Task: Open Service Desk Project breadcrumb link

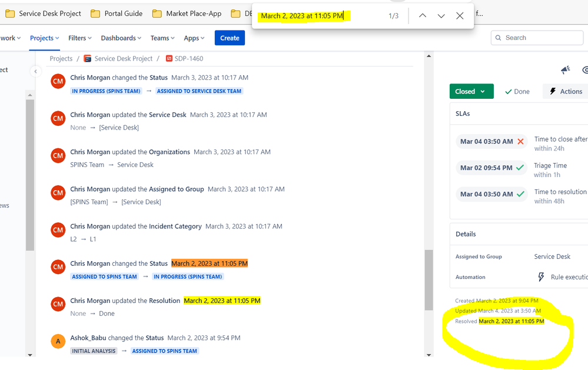Action: click(124, 58)
